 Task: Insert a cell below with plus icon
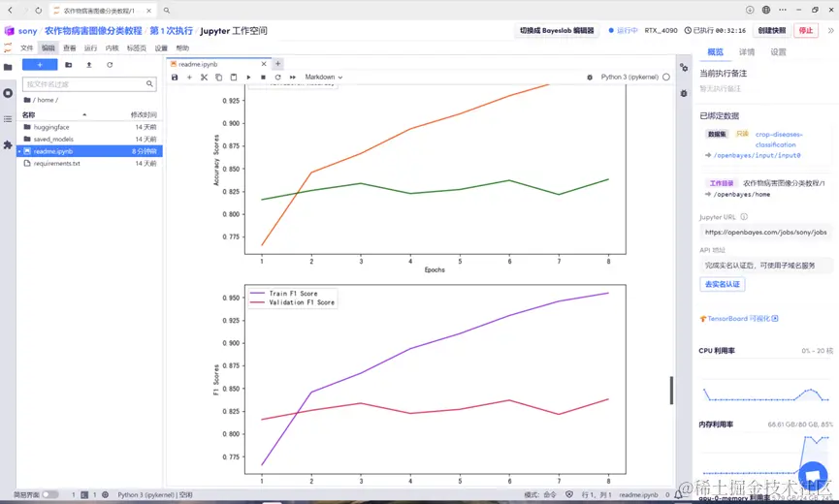(189, 77)
